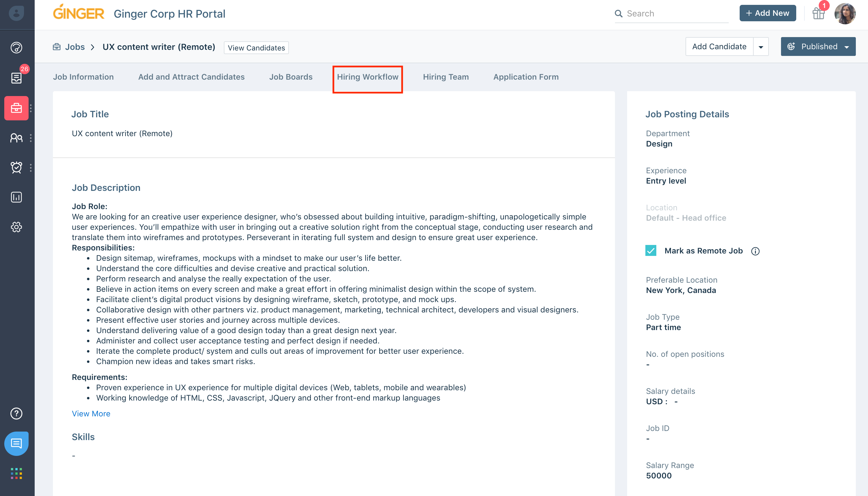Open the Reports chart icon in sidebar
The image size is (868, 496).
point(16,197)
